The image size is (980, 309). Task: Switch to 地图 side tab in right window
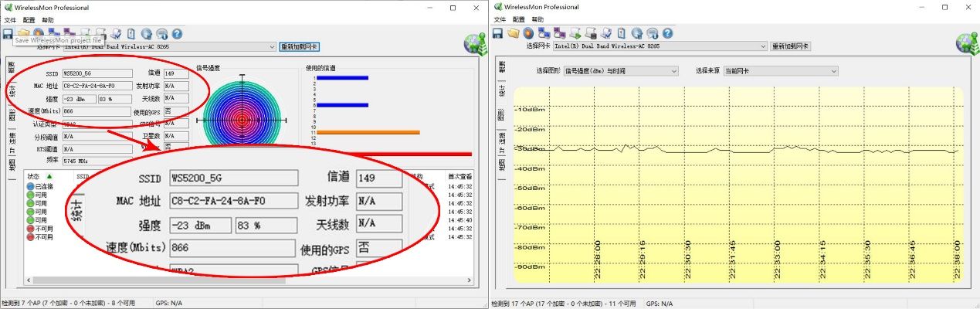coord(502,165)
